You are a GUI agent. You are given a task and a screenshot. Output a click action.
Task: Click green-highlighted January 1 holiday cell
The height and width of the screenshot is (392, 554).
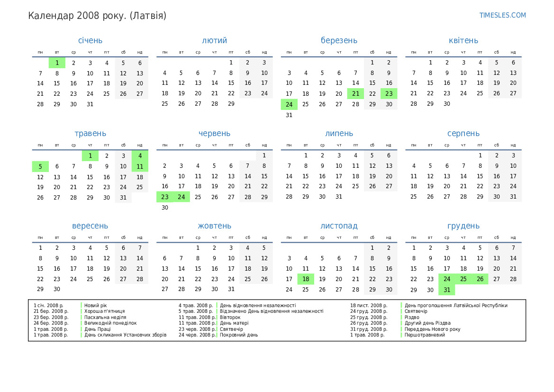click(57, 63)
